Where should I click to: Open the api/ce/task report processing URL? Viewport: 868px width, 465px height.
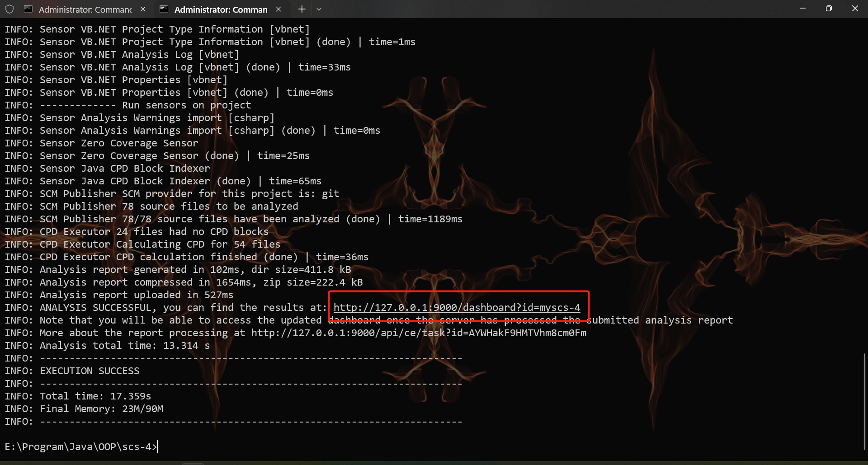click(419, 333)
